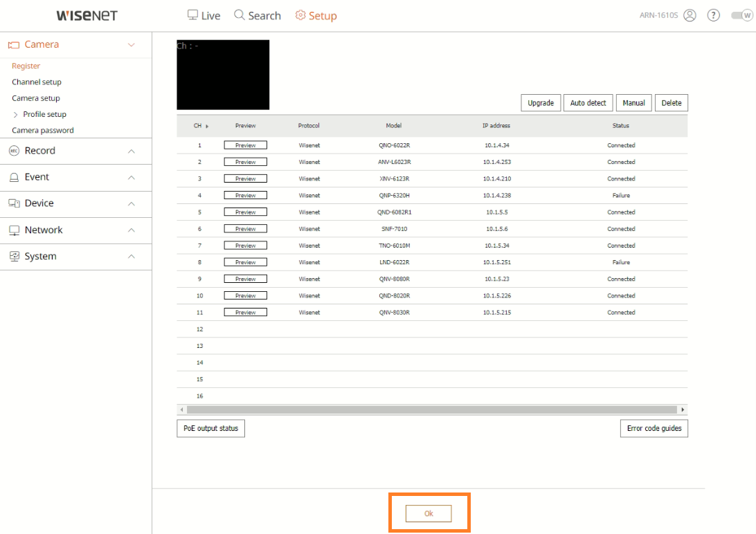This screenshot has height=534, width=756.
Task: Click the scrollbar left arrow
Action: (182, 409)
